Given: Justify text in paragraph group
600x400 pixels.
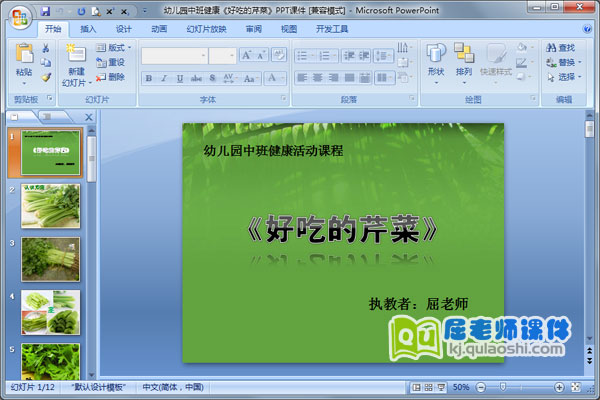Looking at the screenshot, I should 349,78.
